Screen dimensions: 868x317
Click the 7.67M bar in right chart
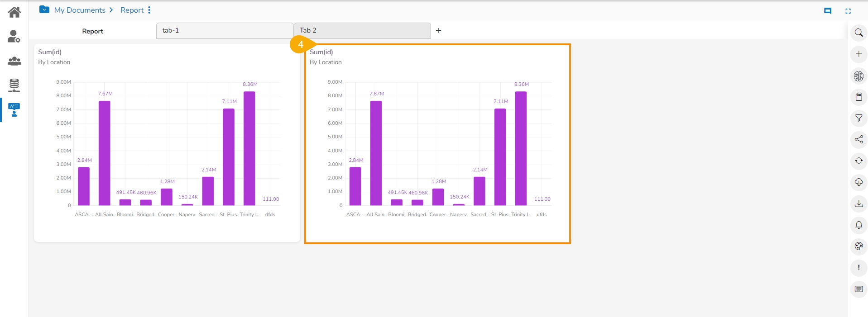click(x=376, y=153)
